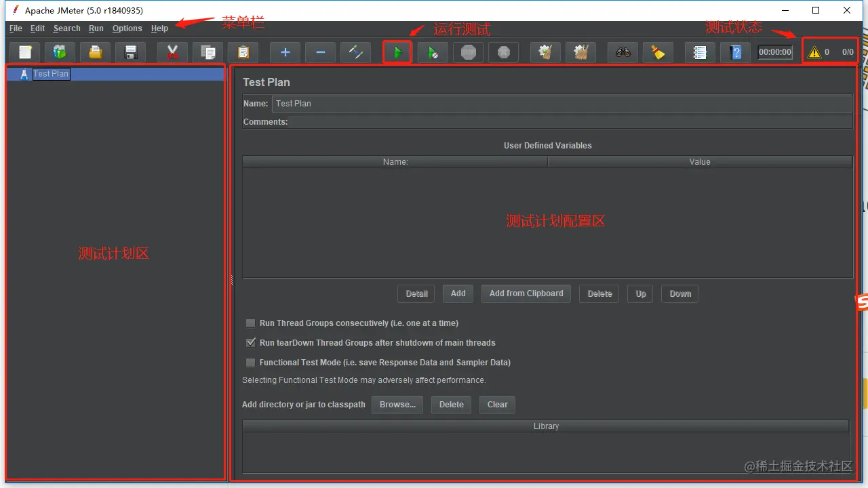Click the Cut scissors icon
Image resolution: width=868 pixels, height=488 pixels.
pyautogui.click(x=172, y=52)
